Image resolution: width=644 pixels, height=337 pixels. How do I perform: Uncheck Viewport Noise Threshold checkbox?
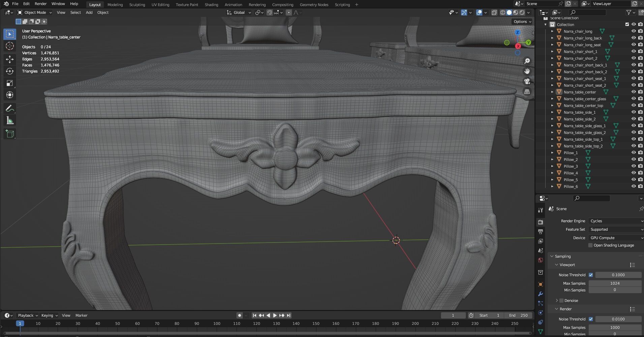591,275
